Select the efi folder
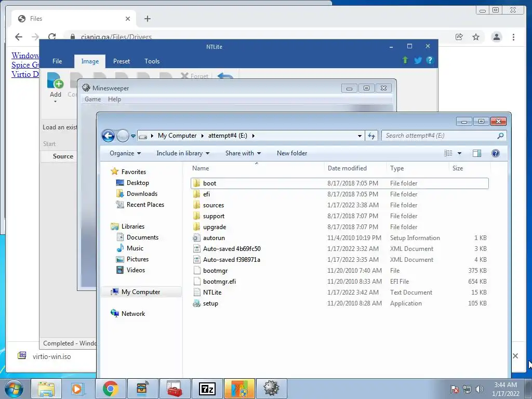 point(339,194)
